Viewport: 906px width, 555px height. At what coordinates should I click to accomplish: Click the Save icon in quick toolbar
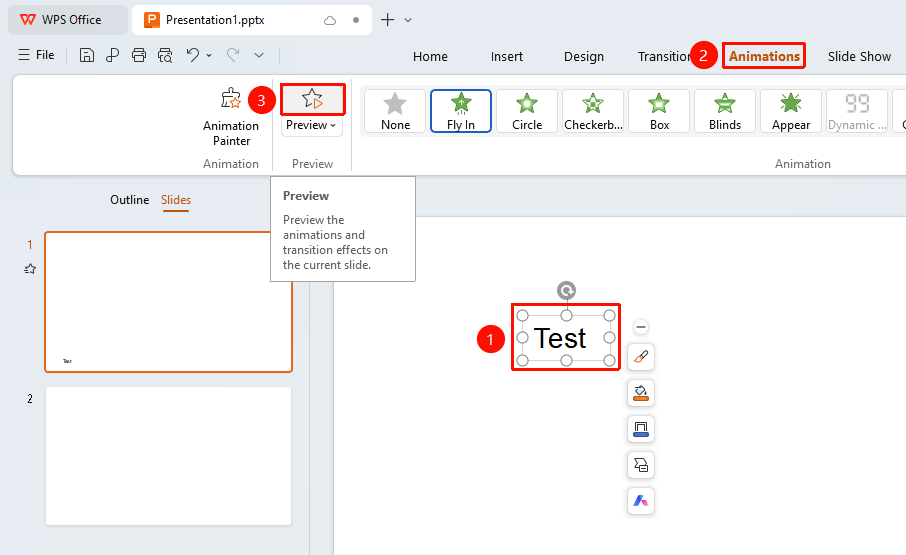[87, 55]
